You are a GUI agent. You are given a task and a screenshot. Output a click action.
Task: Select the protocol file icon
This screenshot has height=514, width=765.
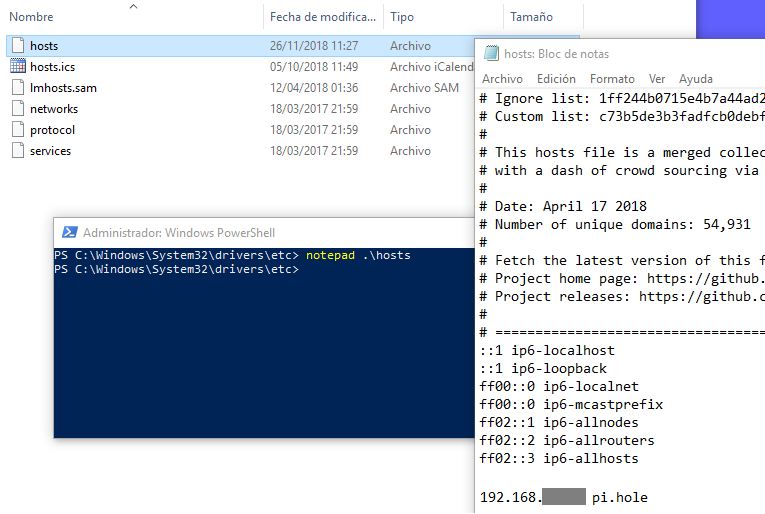click(x=18, y=129)
